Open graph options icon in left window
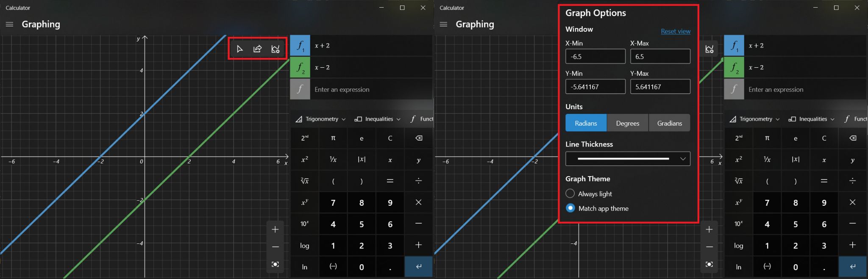This screenshot has height=279, width=868. pos(275,49)
